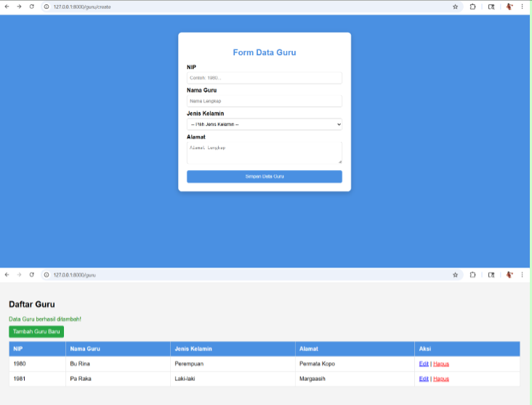Focus the address bar showing 127.0.0.1:8000/guru

click(x=251, y=275)
